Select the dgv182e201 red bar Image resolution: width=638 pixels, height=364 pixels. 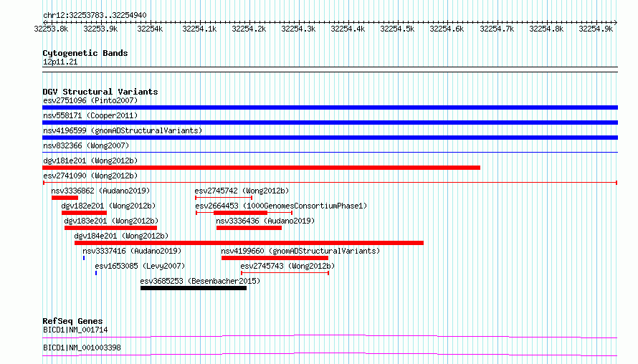pos(84,213)
